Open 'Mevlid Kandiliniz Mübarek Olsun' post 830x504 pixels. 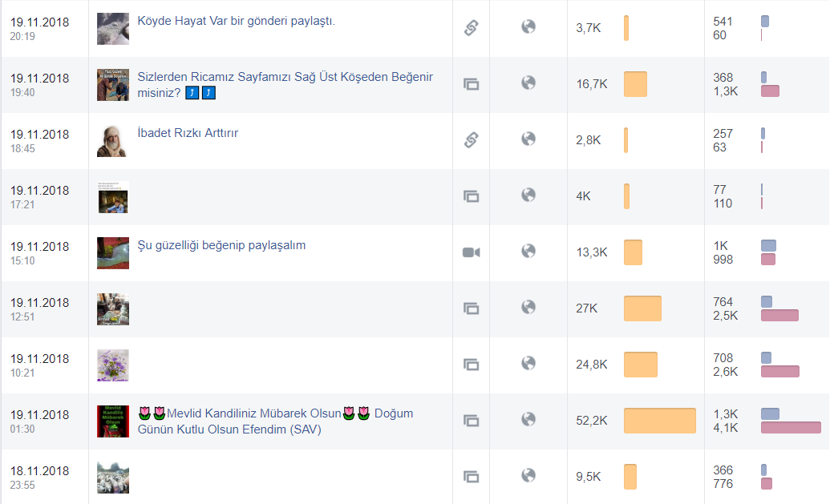(x=275, y=421)
